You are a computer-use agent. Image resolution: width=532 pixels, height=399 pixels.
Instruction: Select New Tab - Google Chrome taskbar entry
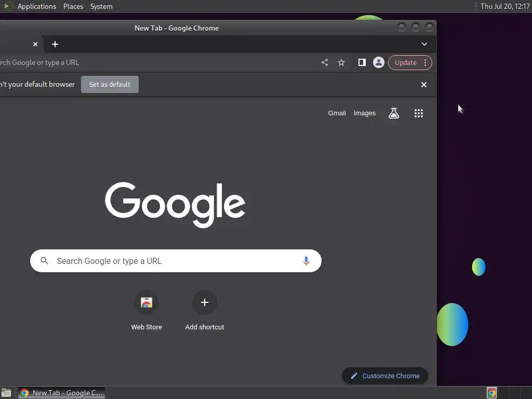[61, 393]
